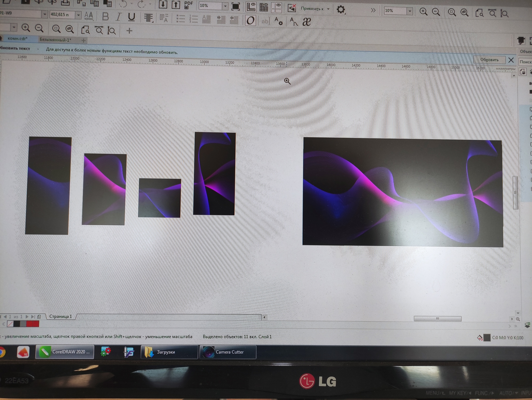532x400 pixels.
Task: Click the plus add button on left toolbar
Action: pyautogui.click(x=129, y=31)
